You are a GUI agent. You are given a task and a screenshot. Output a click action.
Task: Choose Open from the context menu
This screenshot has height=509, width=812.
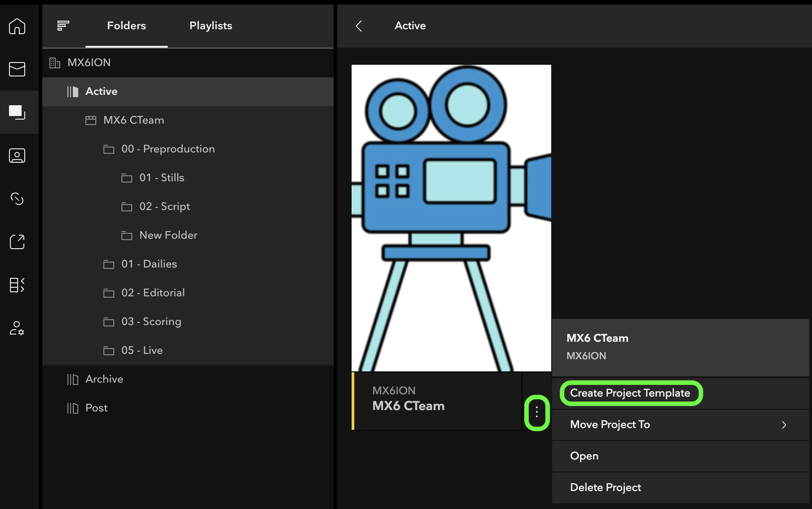point(584,456)
